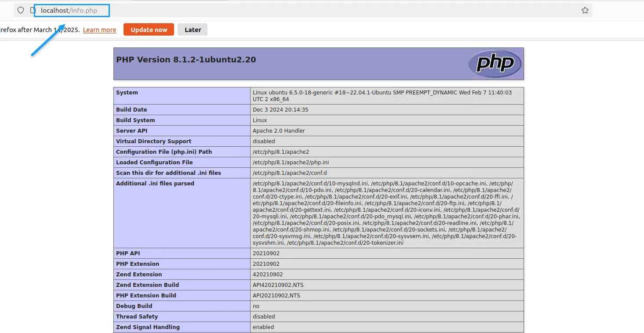This screenshot has width=644, height=333.
Task: Dismiss the update with the Later button
Action: 193,30
